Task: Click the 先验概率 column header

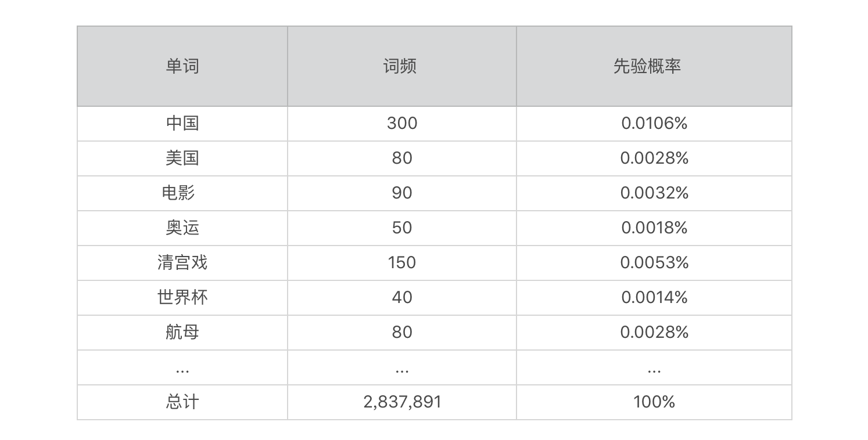Action: click(x=647, y=66)
